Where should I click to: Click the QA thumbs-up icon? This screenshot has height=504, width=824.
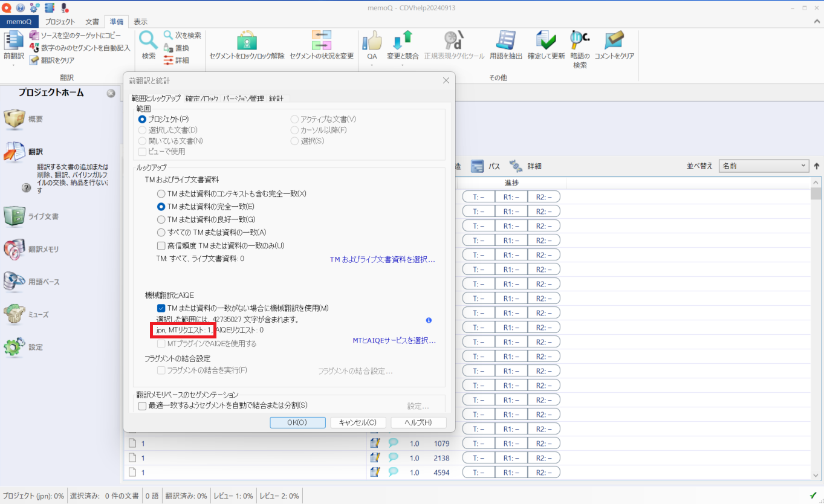tap(372, 40)
